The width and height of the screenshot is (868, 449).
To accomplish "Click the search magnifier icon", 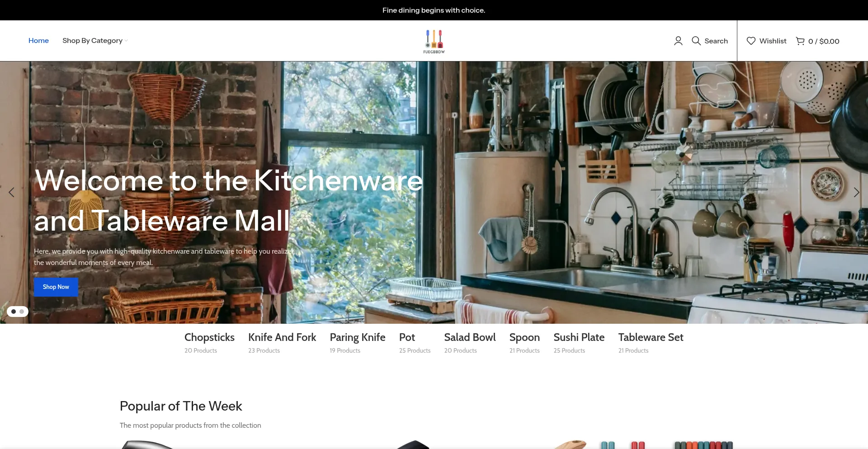I will click(696, 41).
